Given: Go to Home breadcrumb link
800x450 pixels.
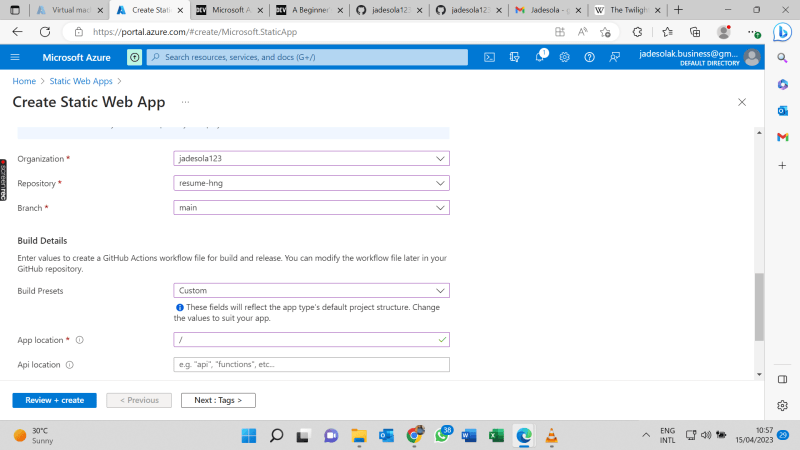Looking at the screenshot, I should click(x=24, y=81).
